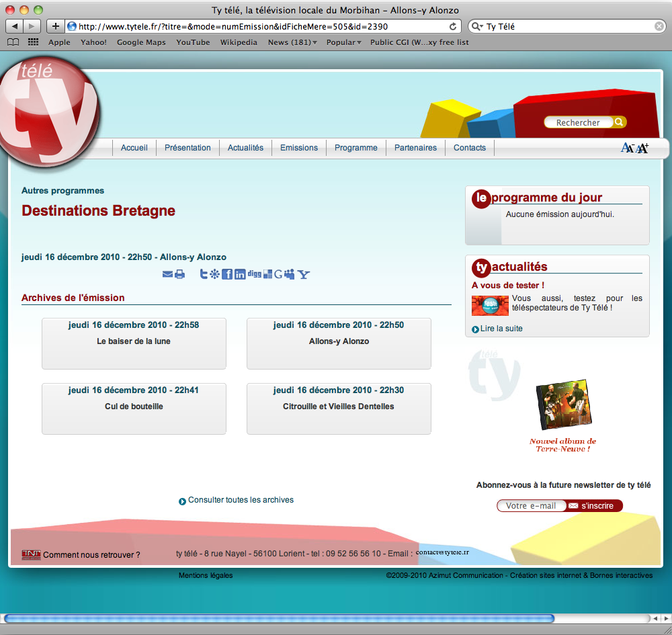Screen dimensions: 672x635
Task: Share on MySpace people icon
Action: (290, 274)
